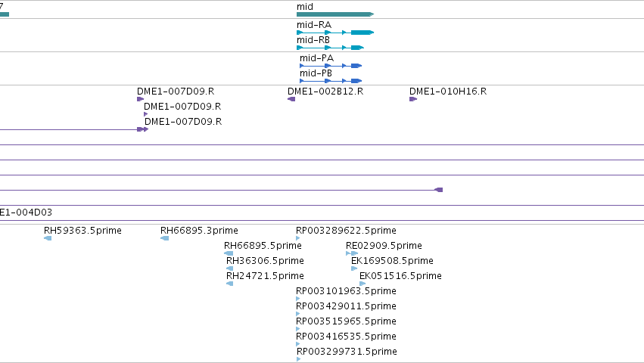The height and width of the screenshot is (363, 644).
Task: Select the RE02909.5prime EST glyph
Action: [x=352, y=253]
